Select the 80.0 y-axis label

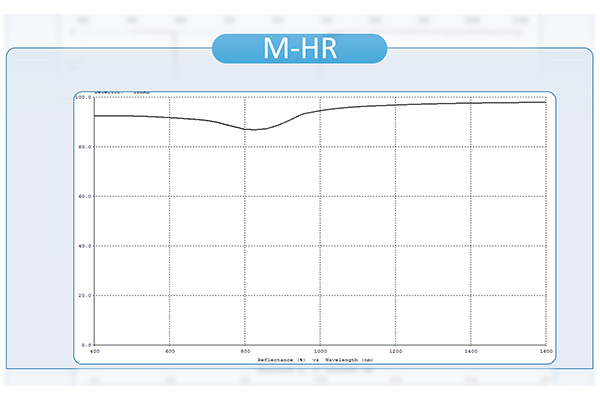point(85,147)
